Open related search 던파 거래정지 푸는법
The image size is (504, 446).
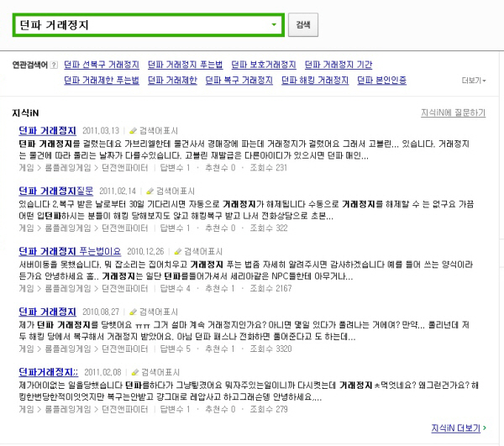[x=185, y=65]
